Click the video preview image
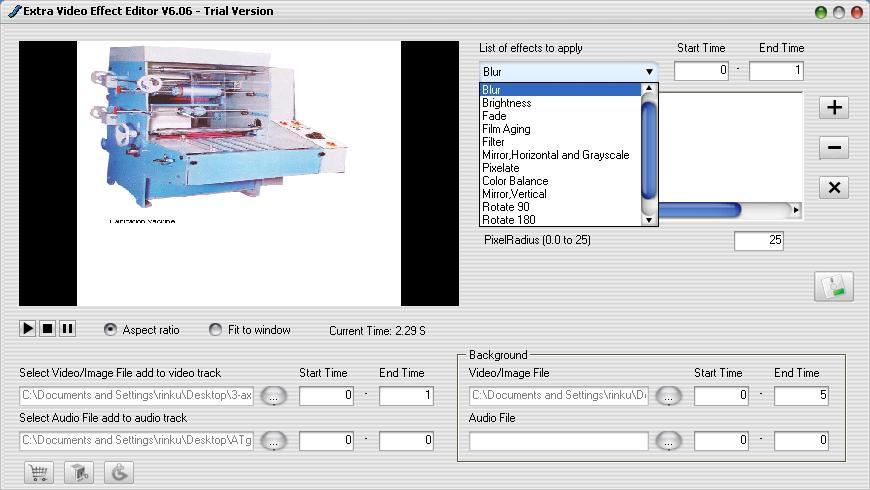Viewport: 870px width, 490px height. tap(239, 173)
